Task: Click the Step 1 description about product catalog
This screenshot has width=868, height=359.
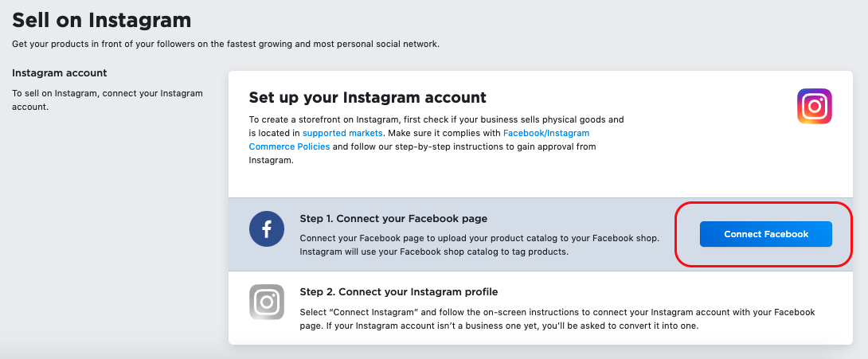Action: click(479, 245)
